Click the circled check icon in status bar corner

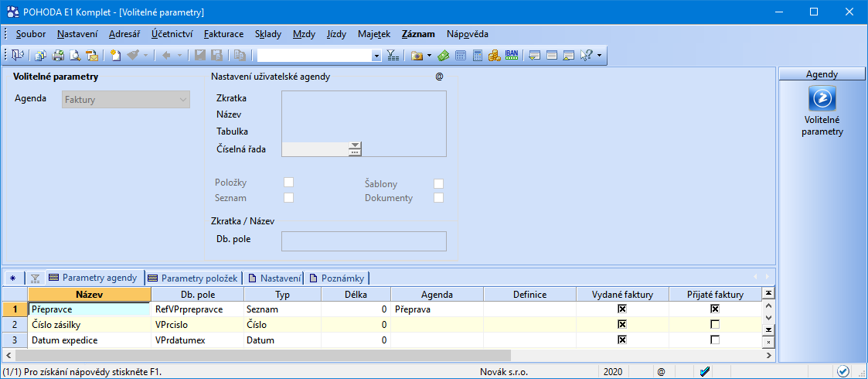(x=842, y=370)
